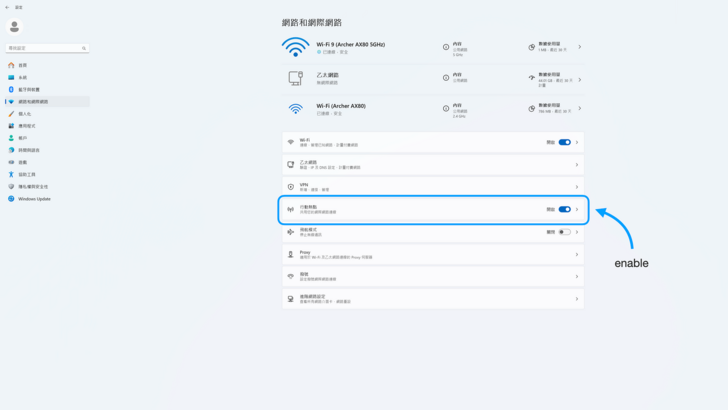This screenshot has width=728, height=410.
Task: Enable the airplane mode toggle
Action: coord(564,232)
